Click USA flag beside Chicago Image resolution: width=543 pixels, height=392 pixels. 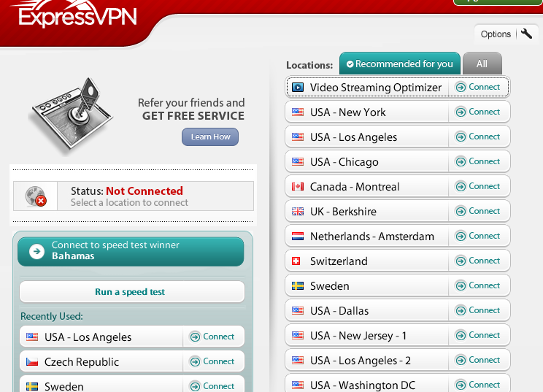298,162
